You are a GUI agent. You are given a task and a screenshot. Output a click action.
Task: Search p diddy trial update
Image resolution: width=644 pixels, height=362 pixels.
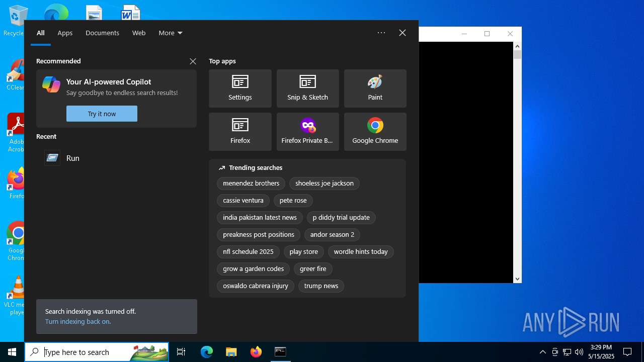pos(341,217)
